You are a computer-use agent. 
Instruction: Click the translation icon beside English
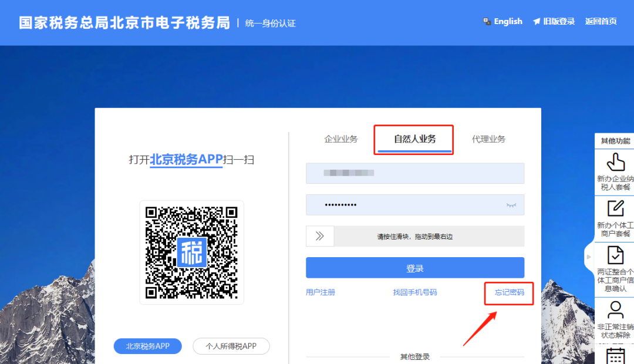pos(487,22)
